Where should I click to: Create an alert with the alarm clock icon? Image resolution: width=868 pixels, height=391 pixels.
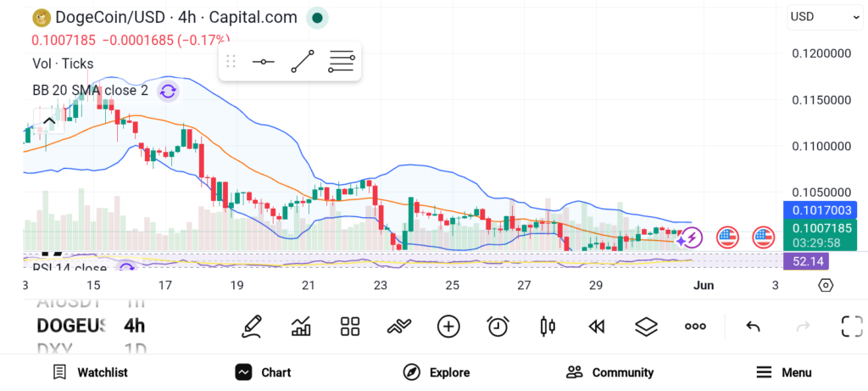[x=498, y=327]
